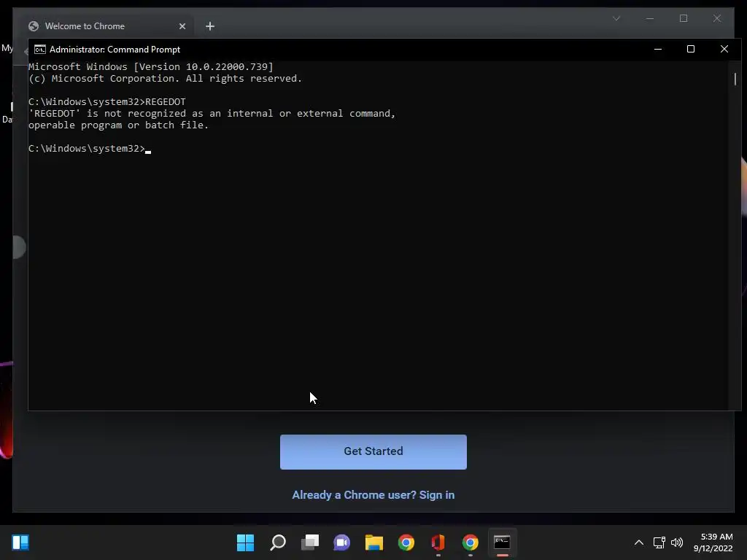Show hidden tray icons chevron
This screenshot has height=560, width=747.
pos(639,542)
